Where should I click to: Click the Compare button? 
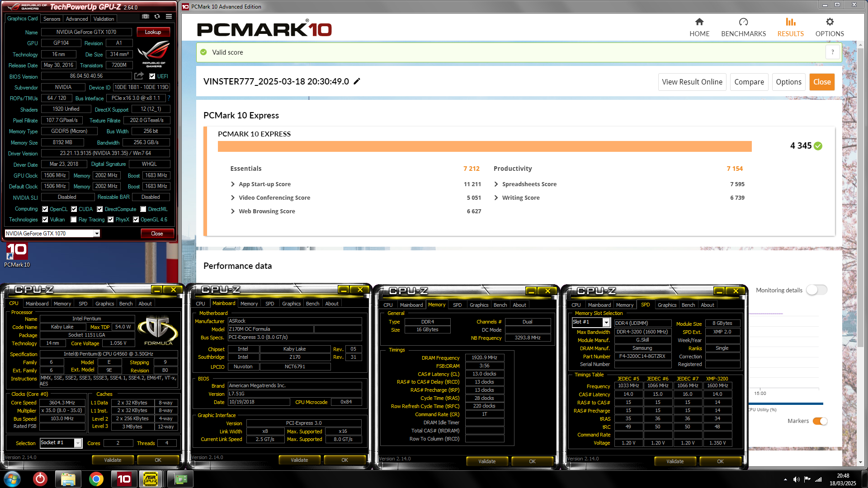click(x=749, y=82)
